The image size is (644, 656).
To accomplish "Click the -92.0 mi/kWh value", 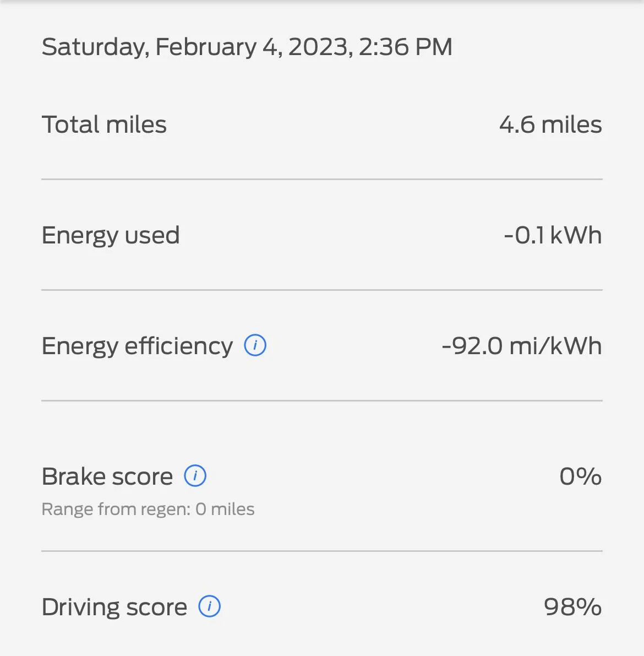I will tap(521, 346).
